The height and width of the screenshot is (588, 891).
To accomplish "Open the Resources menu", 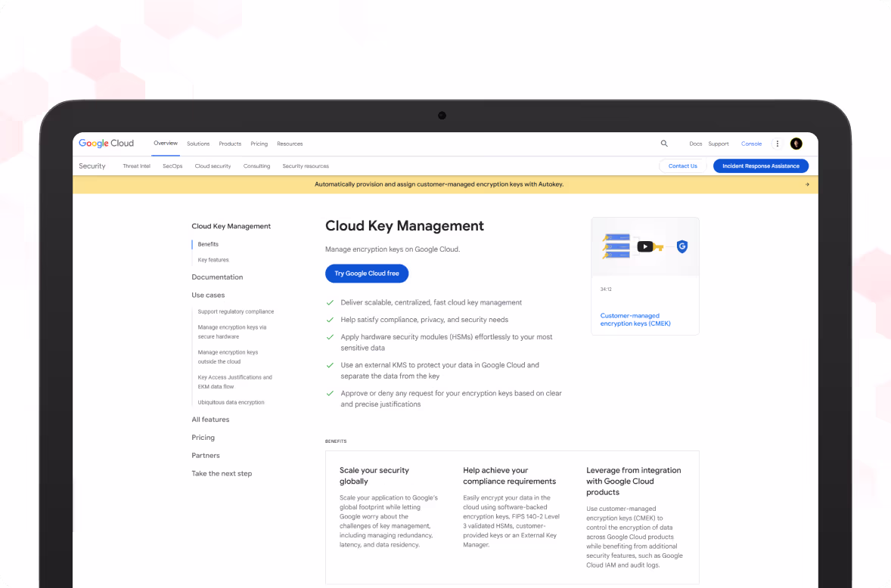I will tap(290, 144).
